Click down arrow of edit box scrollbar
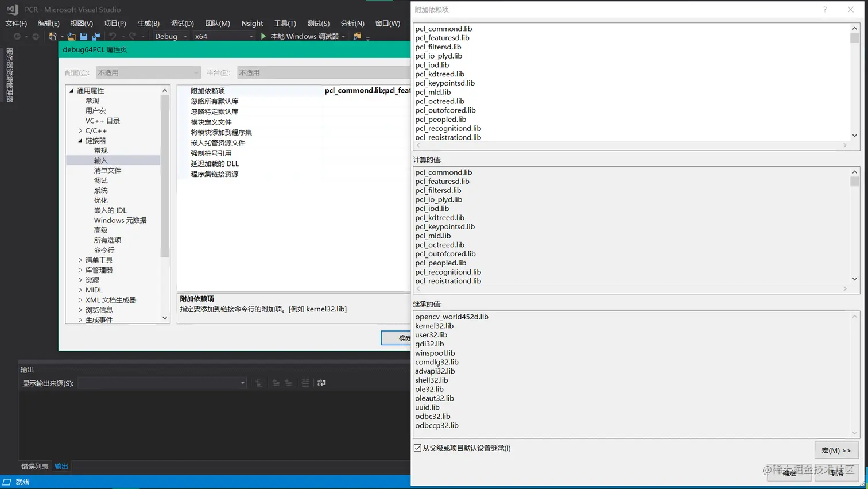 tap(854, 136)
